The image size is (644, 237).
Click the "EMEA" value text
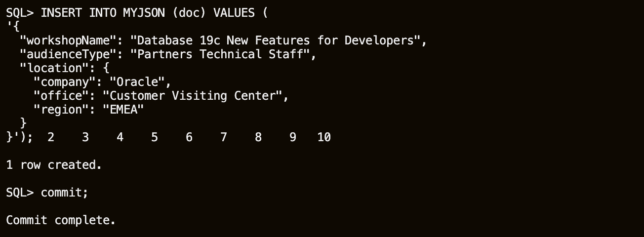click(x=123, y=110)
